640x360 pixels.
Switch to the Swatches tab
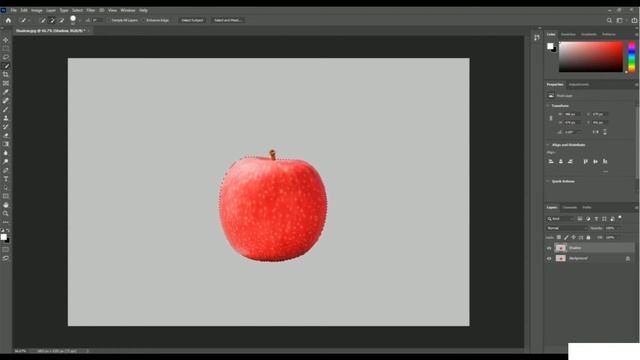coord(568,34)
